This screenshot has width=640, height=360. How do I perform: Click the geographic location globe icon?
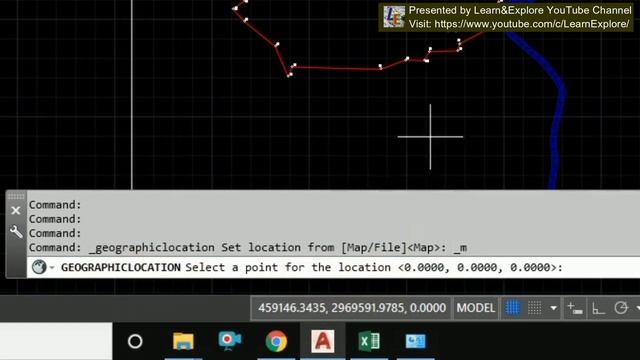point(39,267)
